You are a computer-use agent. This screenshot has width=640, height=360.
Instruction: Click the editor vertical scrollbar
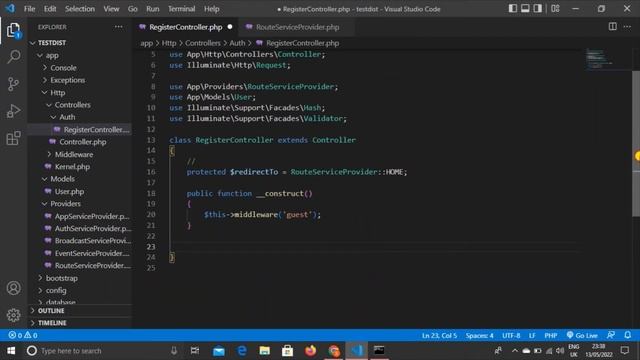coord(636,143)
